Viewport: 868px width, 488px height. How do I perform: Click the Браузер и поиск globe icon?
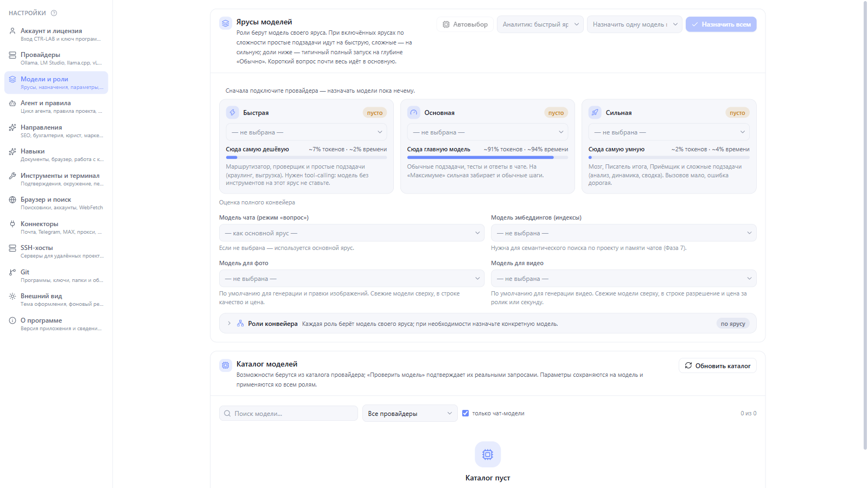[x=12, y=200]
